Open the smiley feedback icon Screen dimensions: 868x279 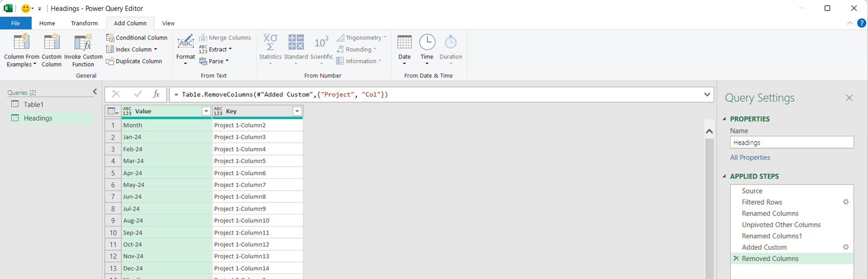point(25,8)
